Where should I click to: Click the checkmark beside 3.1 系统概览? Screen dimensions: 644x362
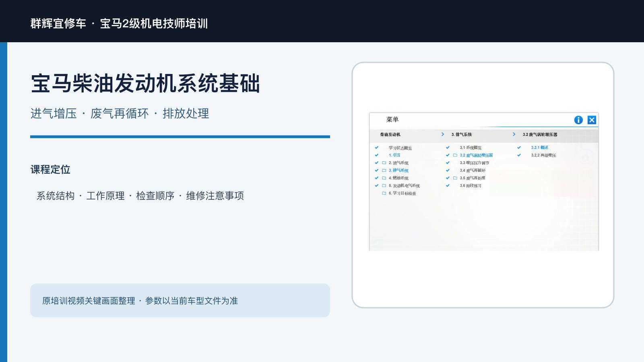pyautogui.click(x=448, y=148)
